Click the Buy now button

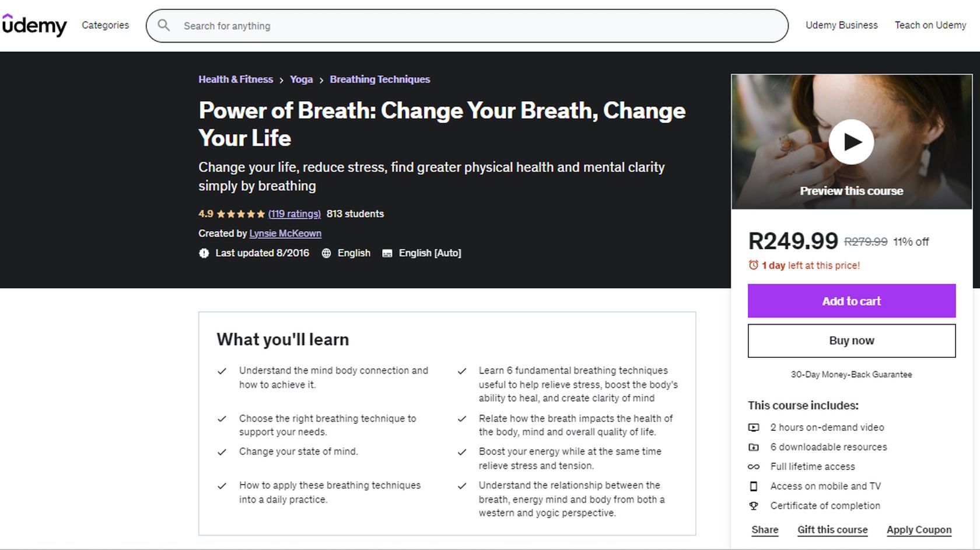pos(852,340)
